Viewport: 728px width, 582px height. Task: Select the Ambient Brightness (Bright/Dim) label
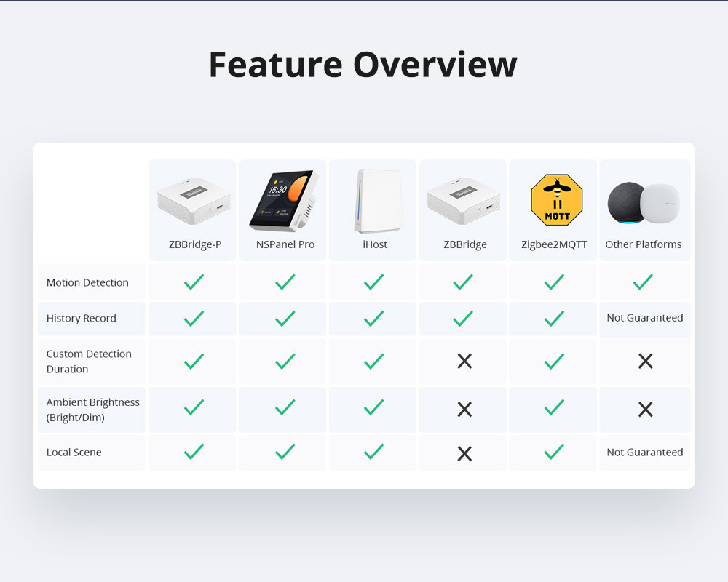pyautogui.click(x=93, y=410)
